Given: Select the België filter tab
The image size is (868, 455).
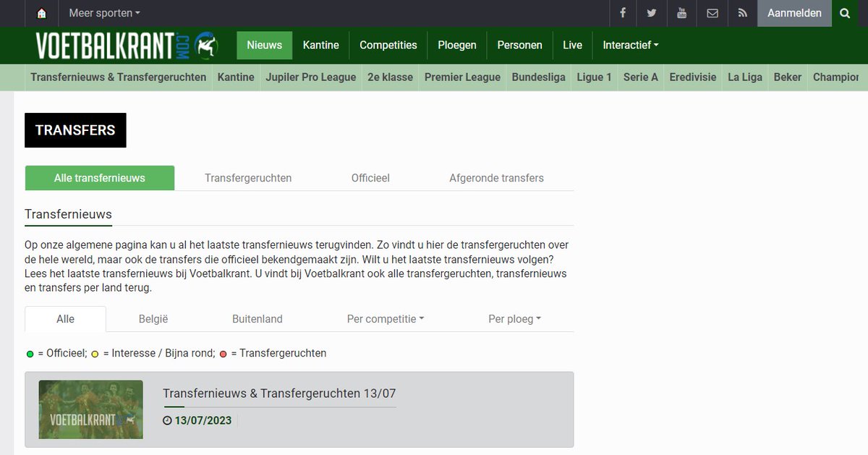Looking at the screenshot, I should point(153,319).
